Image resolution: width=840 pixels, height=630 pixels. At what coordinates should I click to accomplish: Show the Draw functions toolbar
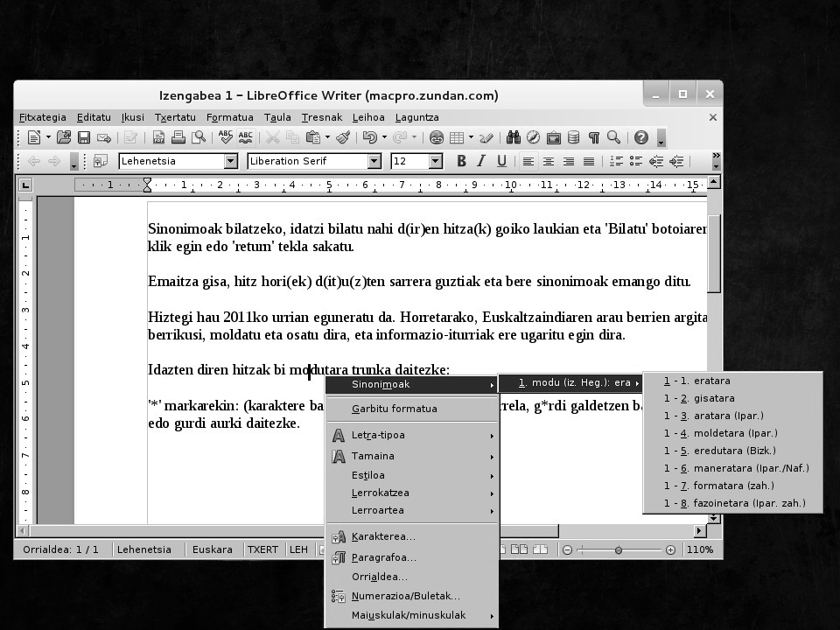tap(486, 137)
